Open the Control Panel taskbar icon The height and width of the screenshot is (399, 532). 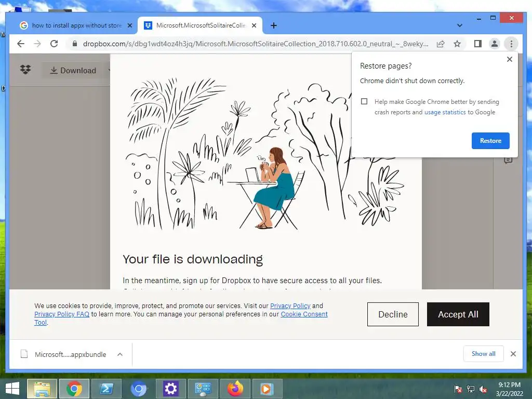click(x=203, y=389)
